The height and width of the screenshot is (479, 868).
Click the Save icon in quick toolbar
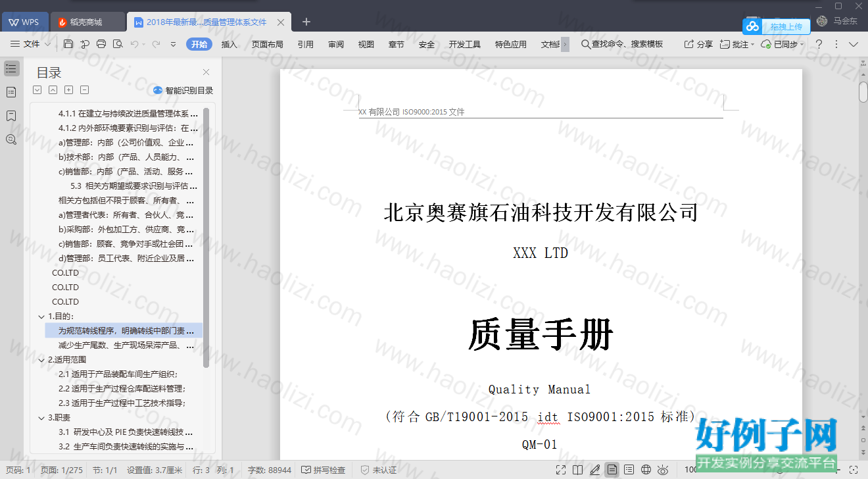pyautogui.click(x=68, y=44)
